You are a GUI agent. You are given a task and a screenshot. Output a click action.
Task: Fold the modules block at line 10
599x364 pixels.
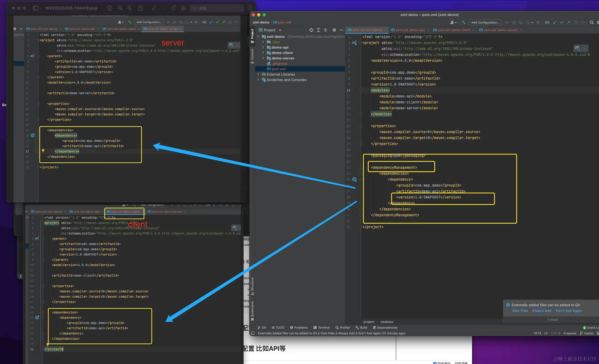[361, 90]
